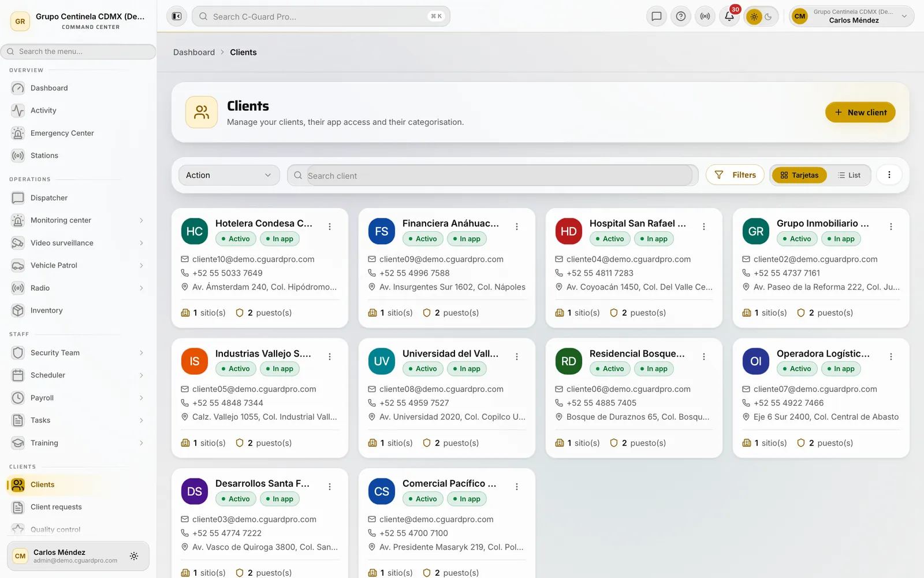Open options menu for Operadora Logístic card
Image resolution: width=924 pixels, height=578 pixels.
[891, 357]
